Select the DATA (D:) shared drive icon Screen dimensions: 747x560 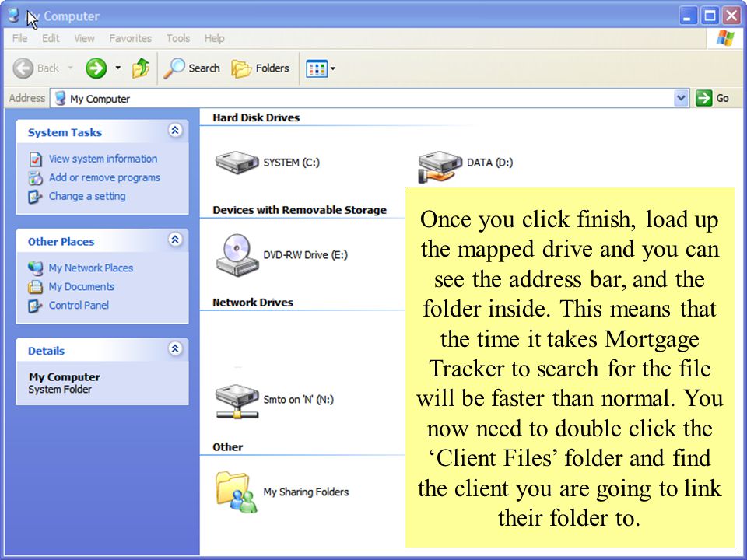(440, 166)
